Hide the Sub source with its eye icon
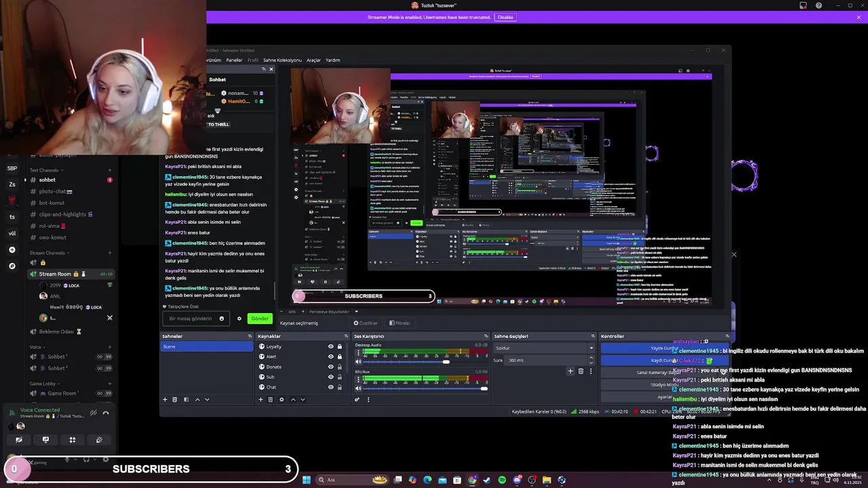The image size is (868, 488). 331,377
